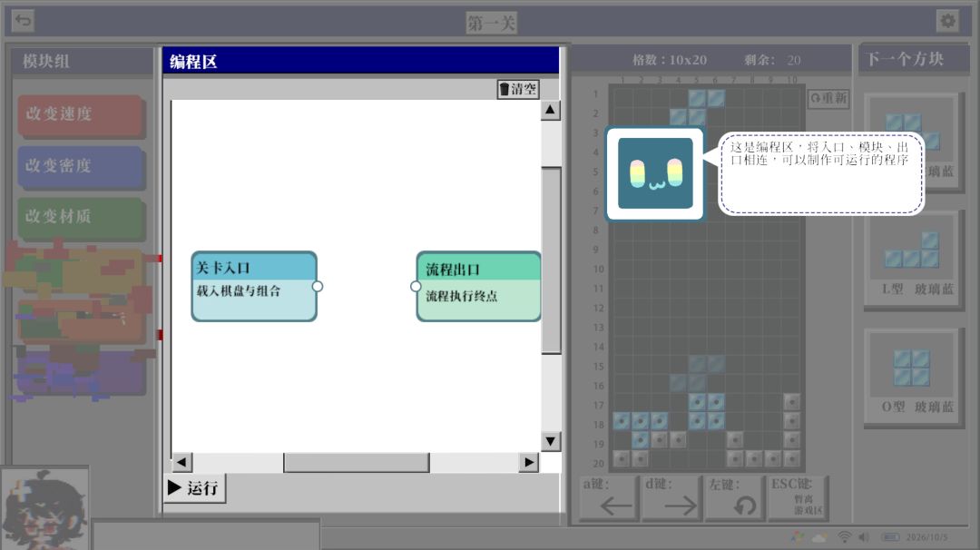Click the 格数:10x20 label

click(x=670, y=60)
